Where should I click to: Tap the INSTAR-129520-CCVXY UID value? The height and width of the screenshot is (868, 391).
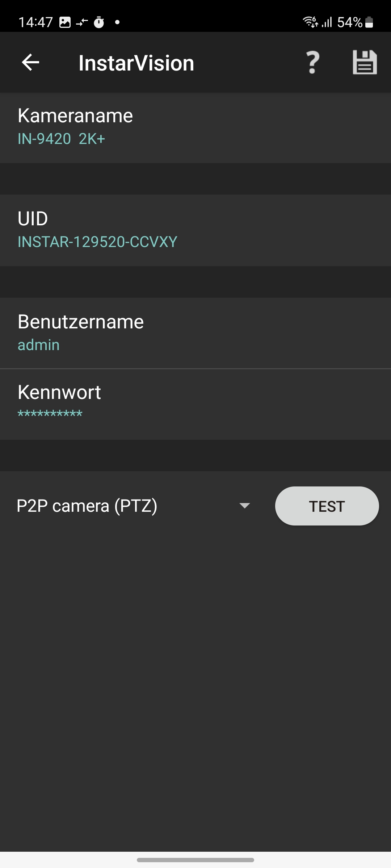click(x=98, y=242)
